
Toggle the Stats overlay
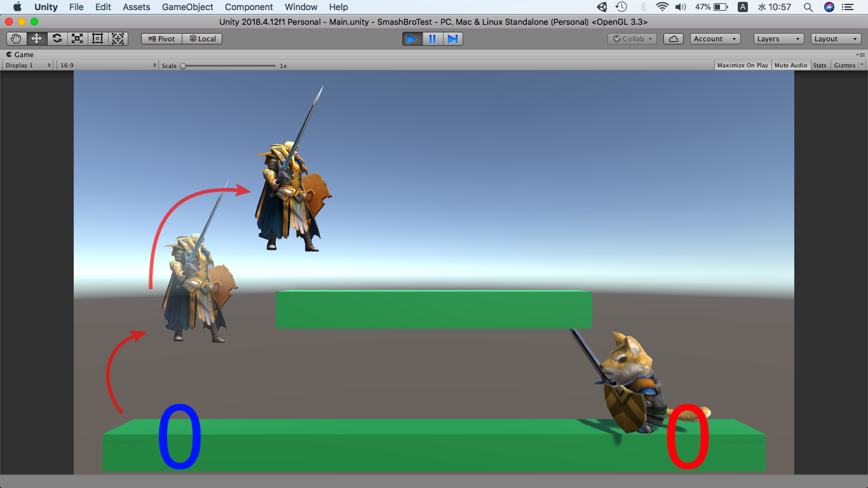[x=820, y=65]
